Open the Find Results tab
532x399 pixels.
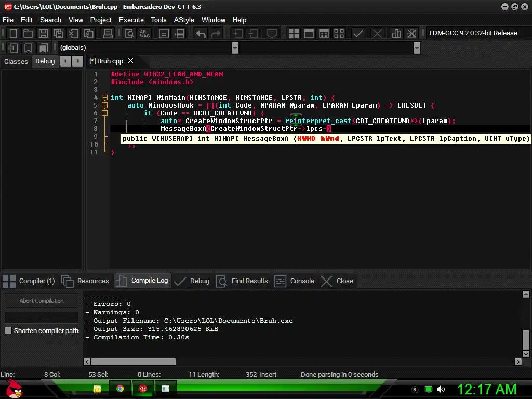(242, 281)
